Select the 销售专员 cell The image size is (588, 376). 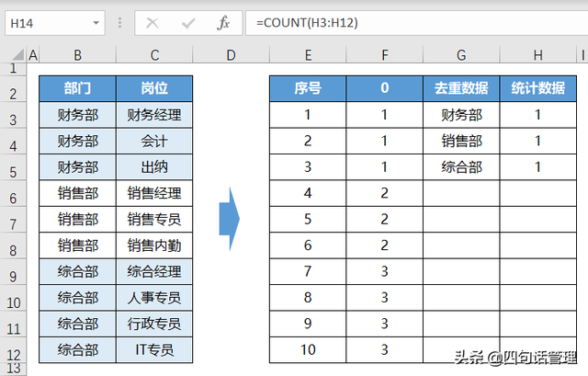(154, 219)
